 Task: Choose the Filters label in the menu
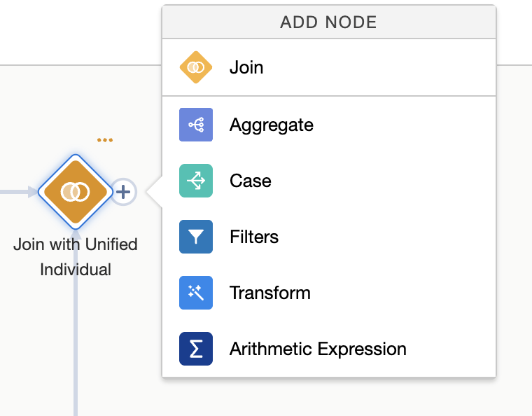tap(253, 237)
